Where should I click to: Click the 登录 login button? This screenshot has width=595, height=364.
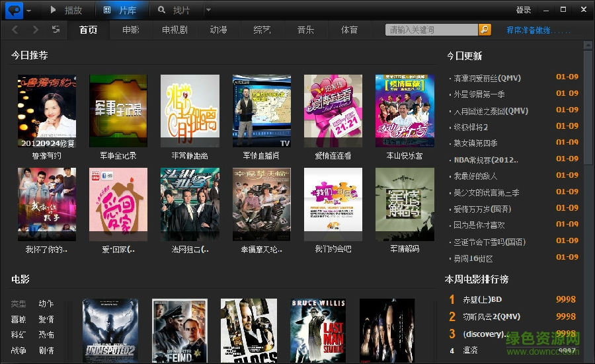point(523,10)
